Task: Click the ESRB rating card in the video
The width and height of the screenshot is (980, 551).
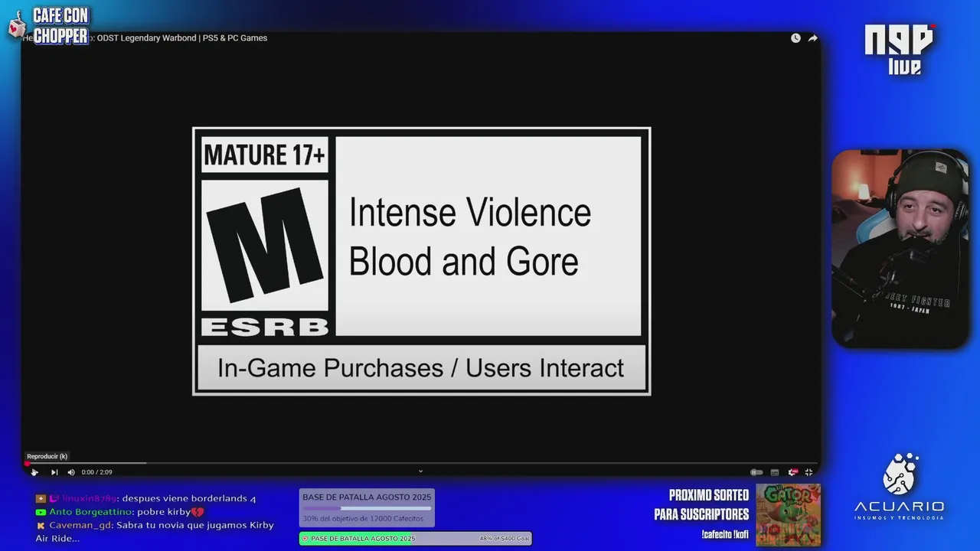Action: point(421,261)
